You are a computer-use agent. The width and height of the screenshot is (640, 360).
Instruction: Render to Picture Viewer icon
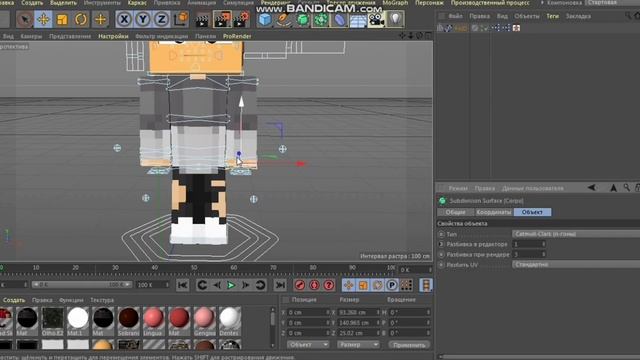tap(222, 19)
